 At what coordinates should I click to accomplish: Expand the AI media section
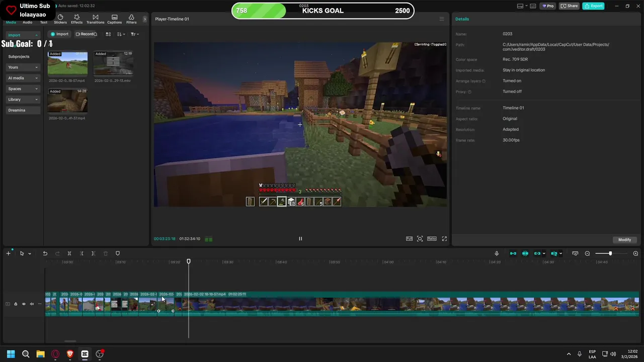click(x=23, y=78)
